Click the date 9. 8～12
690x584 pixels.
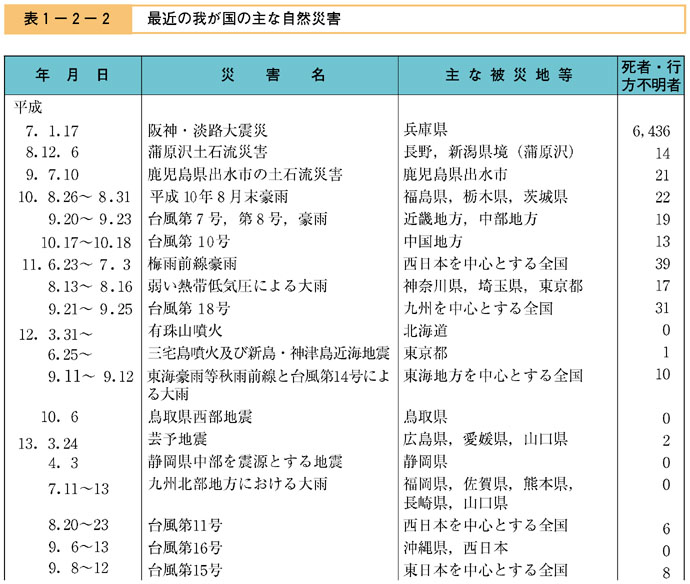tap(78, 568)
